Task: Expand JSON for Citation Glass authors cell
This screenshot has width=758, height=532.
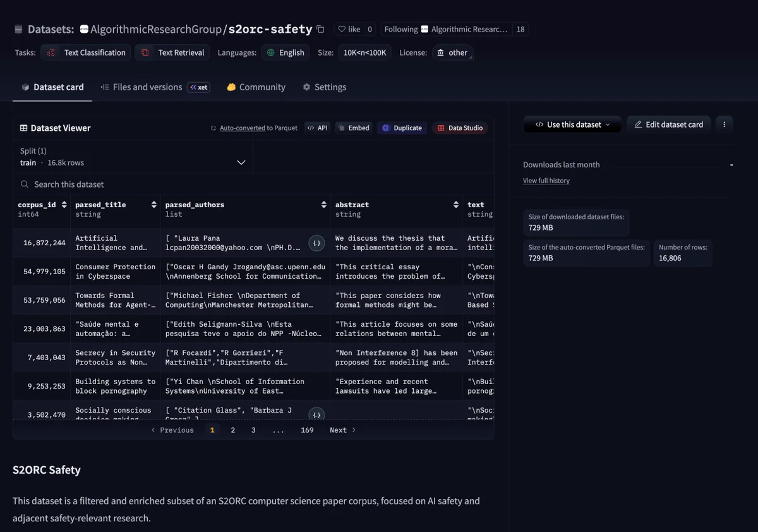Action: pos(317,414)
